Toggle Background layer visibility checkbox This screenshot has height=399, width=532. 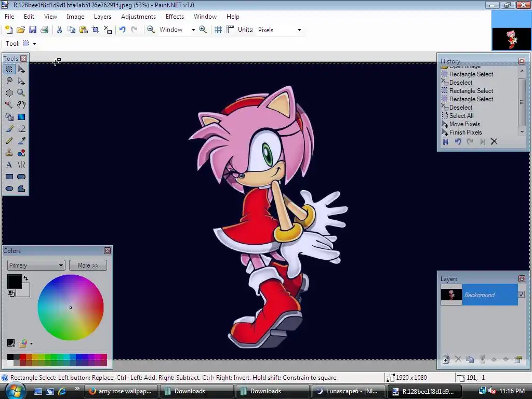(522, 294)
